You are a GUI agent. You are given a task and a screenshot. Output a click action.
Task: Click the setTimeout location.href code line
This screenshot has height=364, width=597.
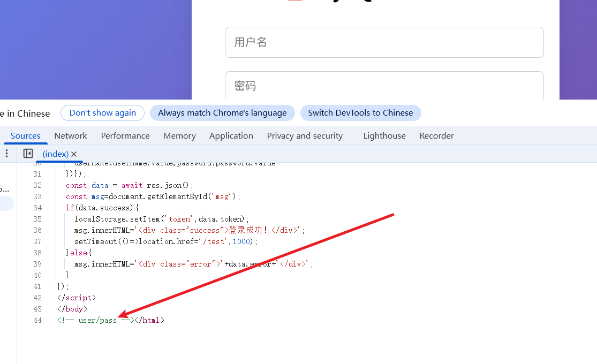pyautogui.click(x=166, y=242)
